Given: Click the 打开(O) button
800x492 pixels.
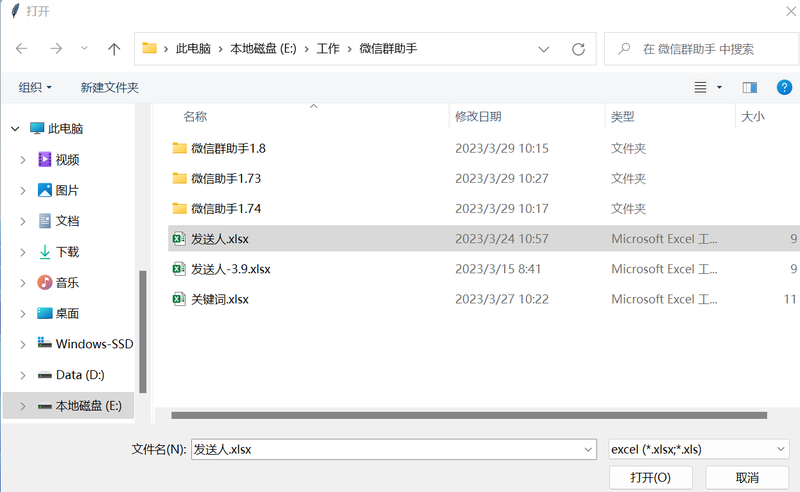Looking at the screenshot, I should point(651,478).
